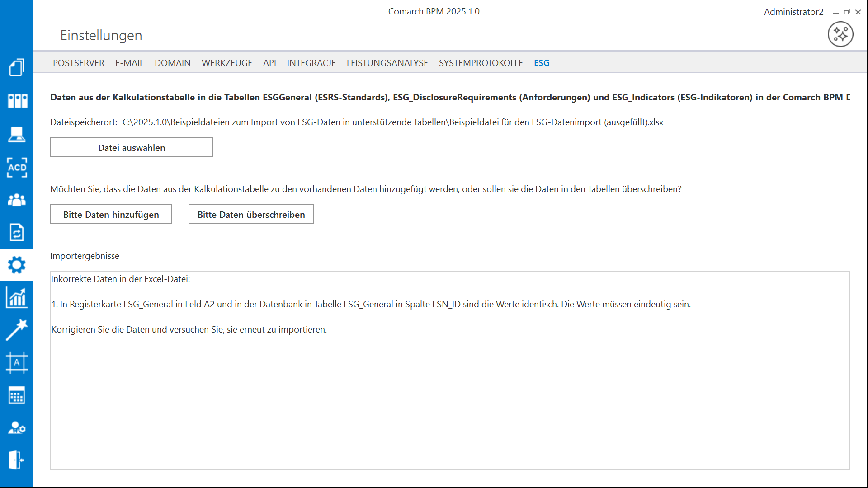
Task: Switch to the API tab
Action: [269, 63]
